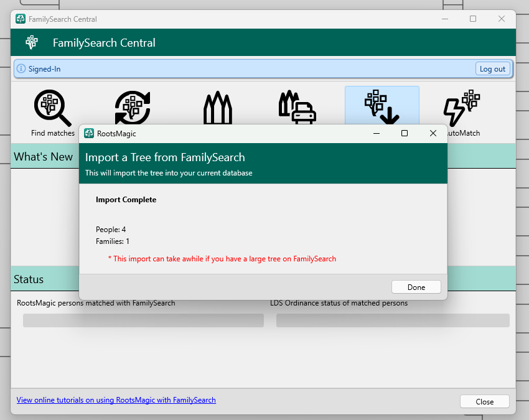Click the LDS Ordinance status progress bar
529x420 pixels.
[393, 320]
